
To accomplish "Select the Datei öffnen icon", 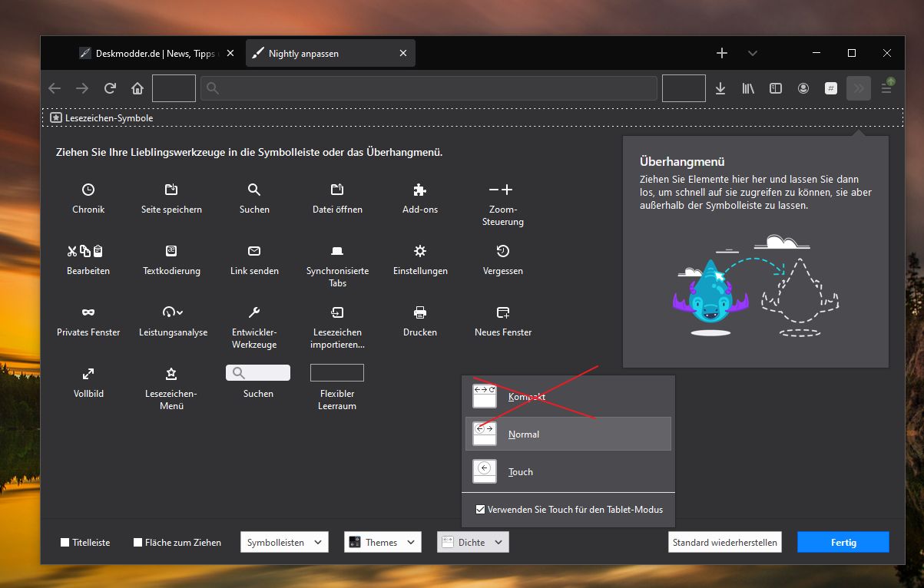I will click(337, 190).
